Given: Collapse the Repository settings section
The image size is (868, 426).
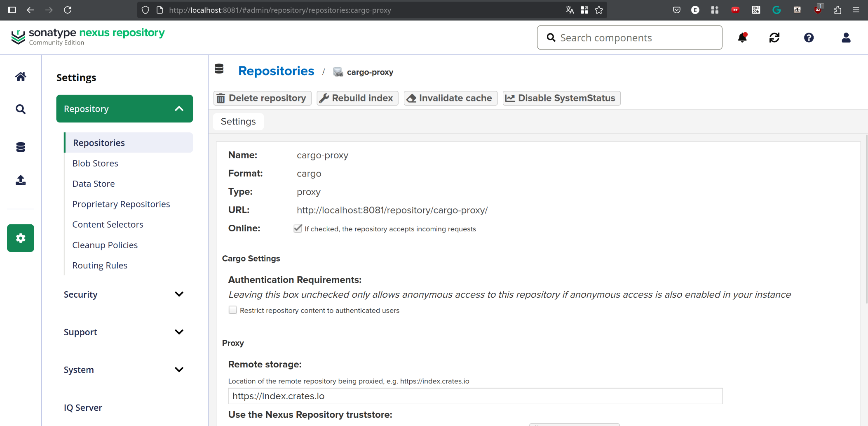Looking at the screenshot, I should (124, 109).
